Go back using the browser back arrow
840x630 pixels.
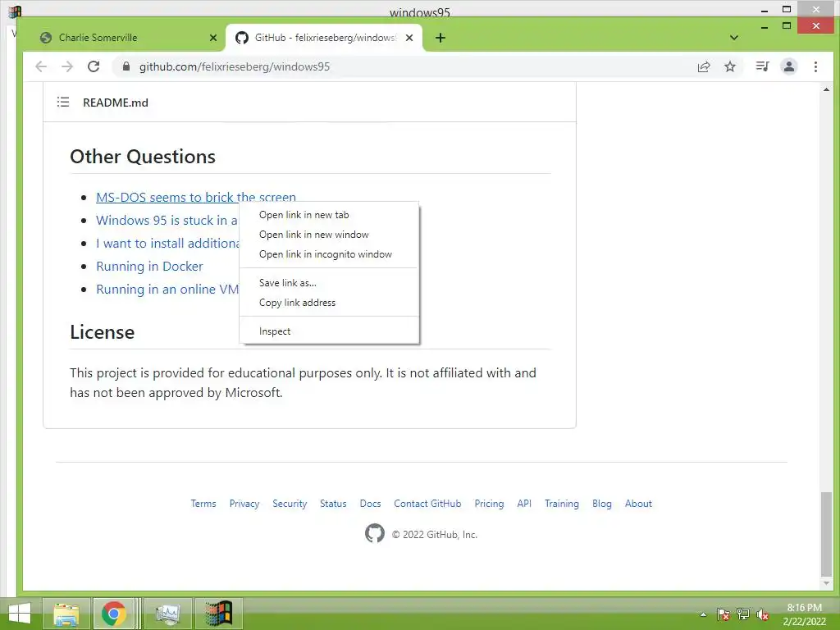pyautogui.click(x=41, y=66)
